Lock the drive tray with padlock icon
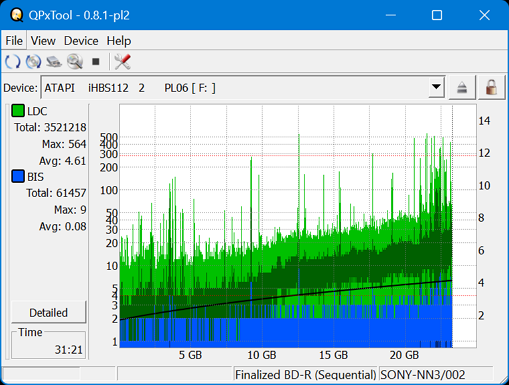509x385 pixels. (x=491, y=88)
